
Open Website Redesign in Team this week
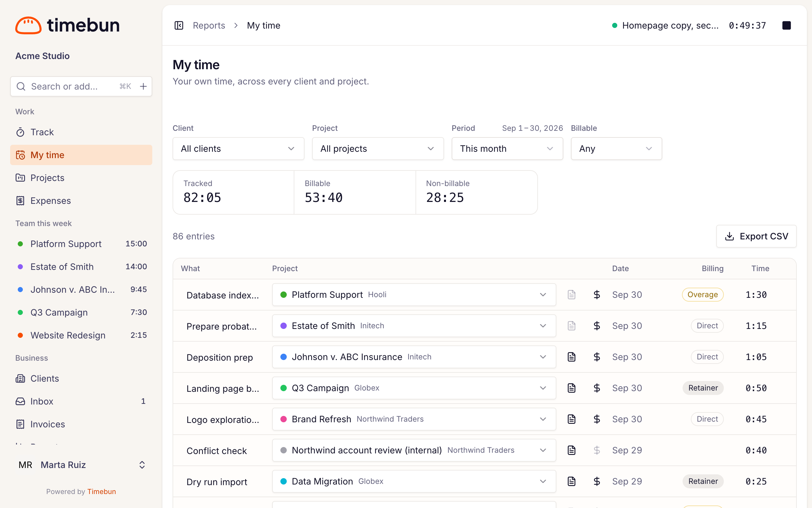coord(81,335)
